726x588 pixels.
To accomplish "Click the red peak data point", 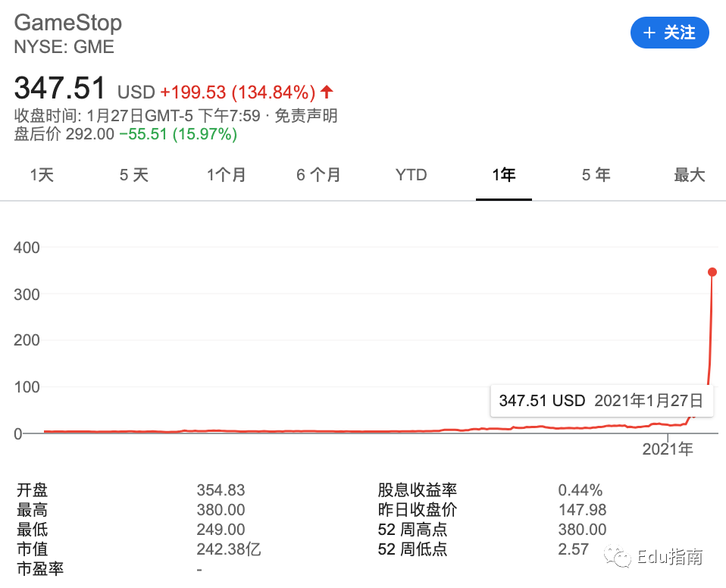I will coord(712,272).
